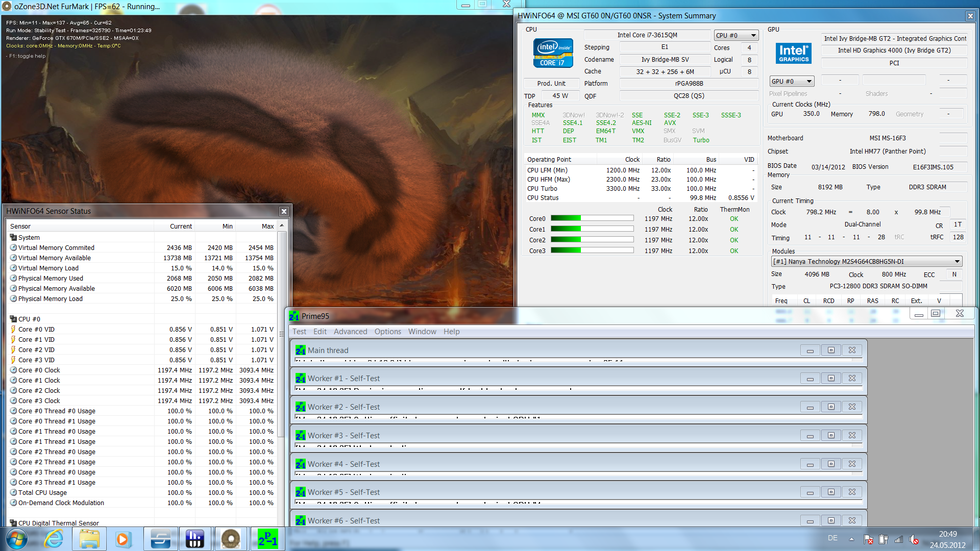Open the Action Center flag icon
The height and width of the screenshot is (551, 980).
868,539
